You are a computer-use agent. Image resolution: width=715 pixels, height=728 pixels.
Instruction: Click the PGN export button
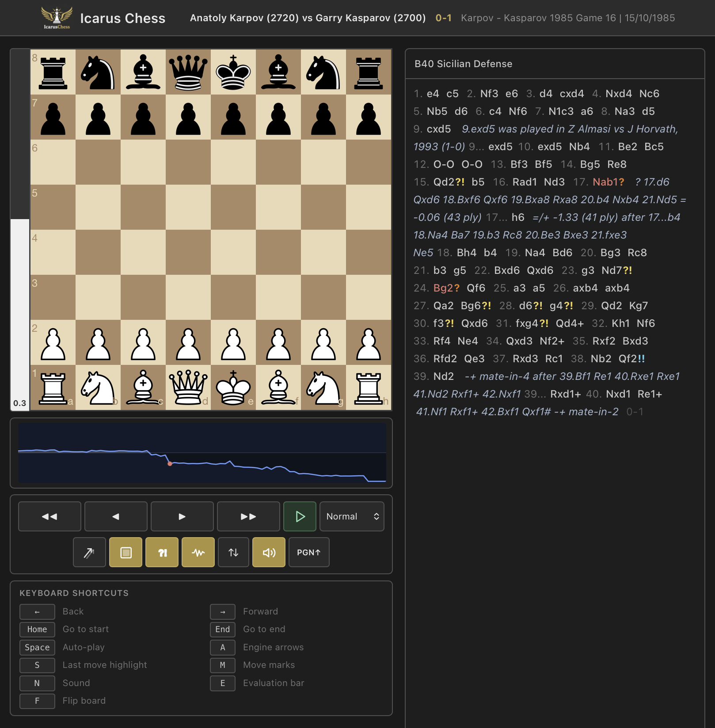click(x=309, y=552)
